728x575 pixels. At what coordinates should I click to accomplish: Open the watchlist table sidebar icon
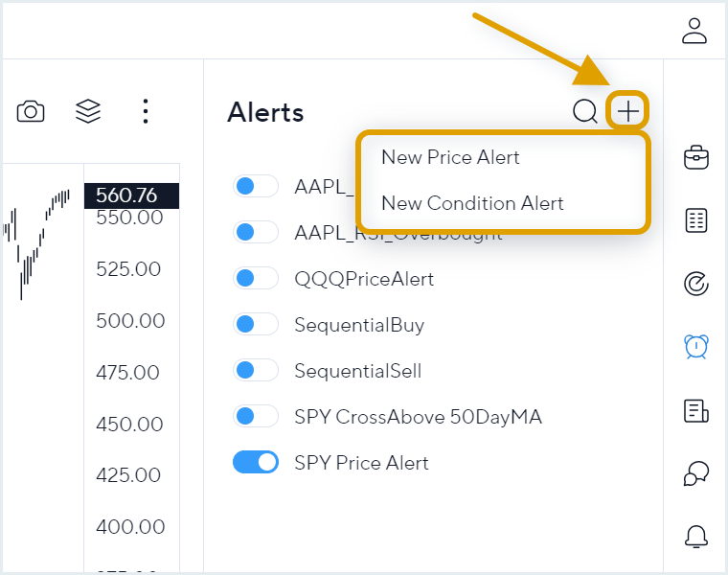click(x=696, y=220)
